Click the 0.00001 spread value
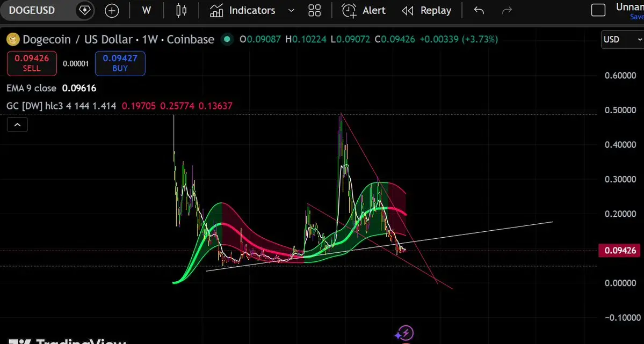The image size is (644, 344). click(x=76, y=64)
